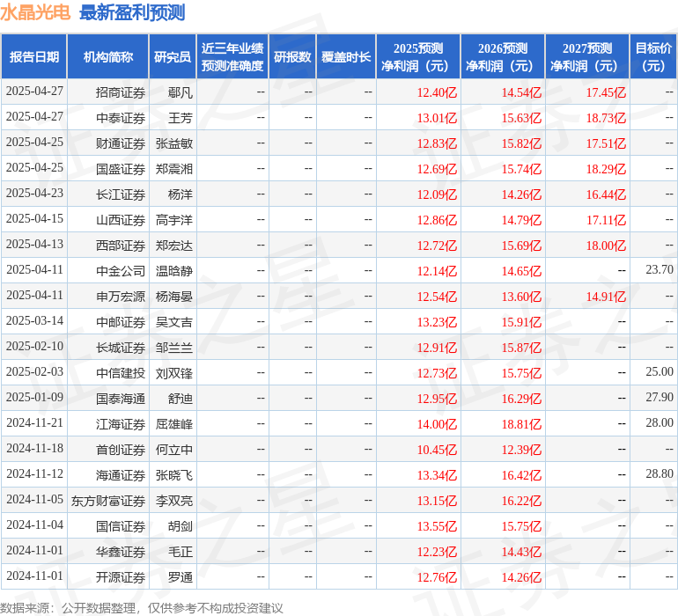This screenshot has width=678, height=616.
Task: Click the 水晶光电 stock name in title
Action: click(x=35, y=12)
